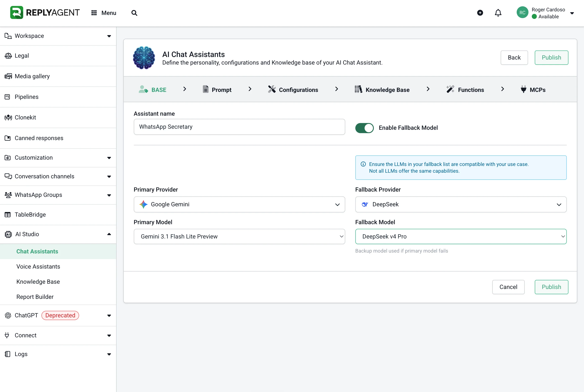This screenshot has width=584, height=392.
Task: Click the Cancel button
Action: pos(508,287)
